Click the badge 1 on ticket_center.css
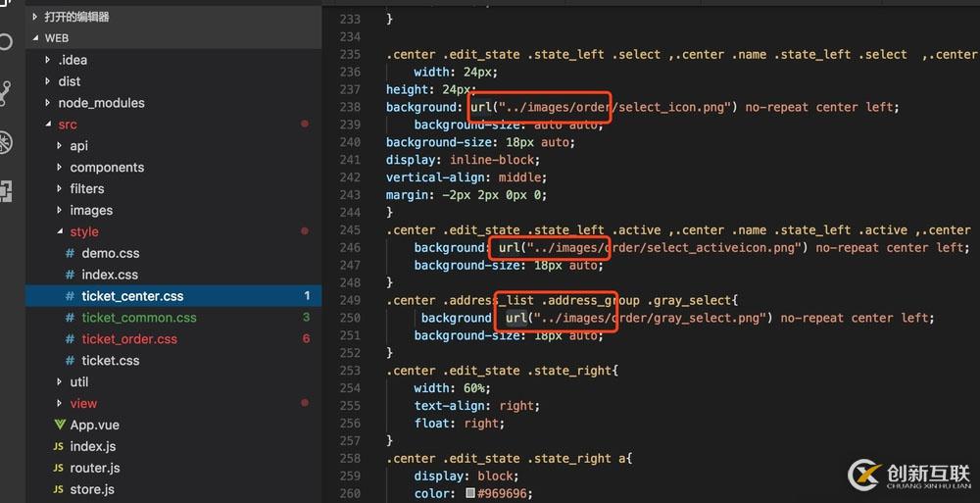Image resolution: width=980 pixels, height=503 pixels. pos(307,295)
